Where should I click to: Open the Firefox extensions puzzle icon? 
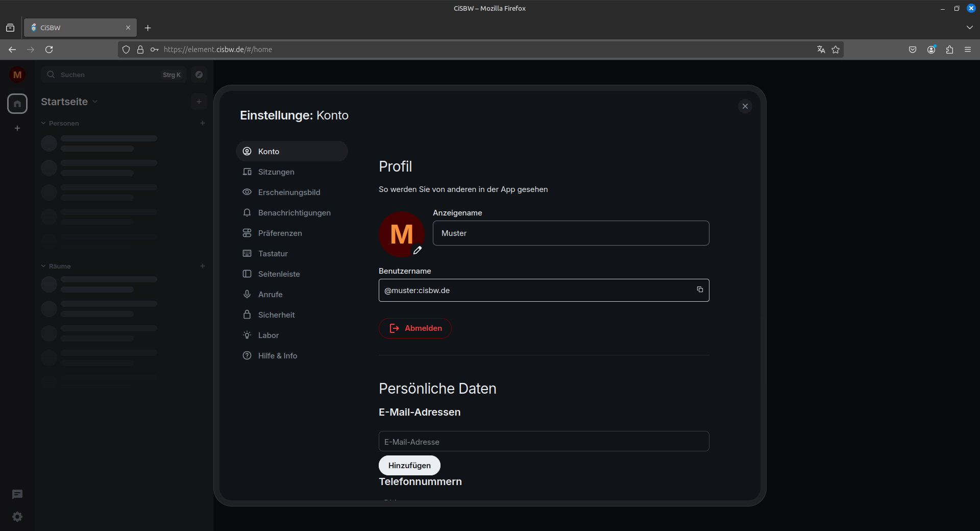[x=949, y=49]
